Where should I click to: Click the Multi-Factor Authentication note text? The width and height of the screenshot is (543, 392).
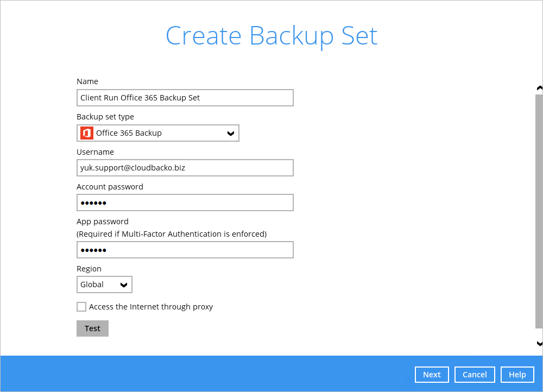click(172, 234)
